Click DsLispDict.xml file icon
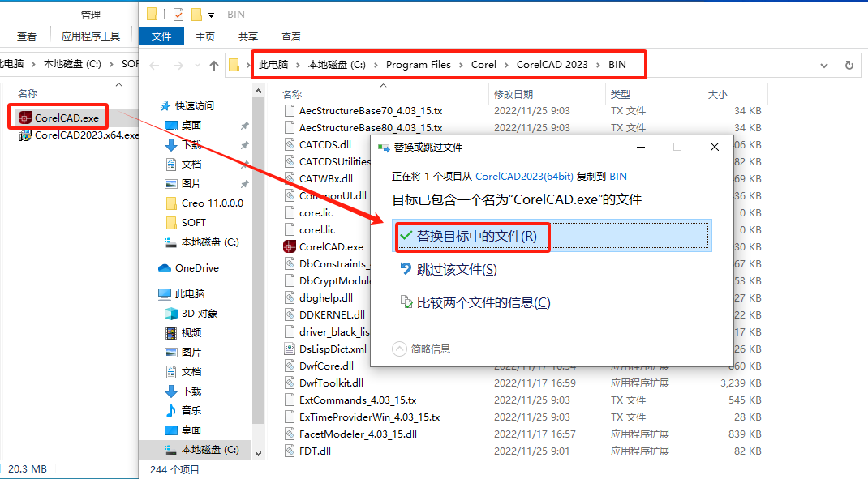 click(290, 349)
